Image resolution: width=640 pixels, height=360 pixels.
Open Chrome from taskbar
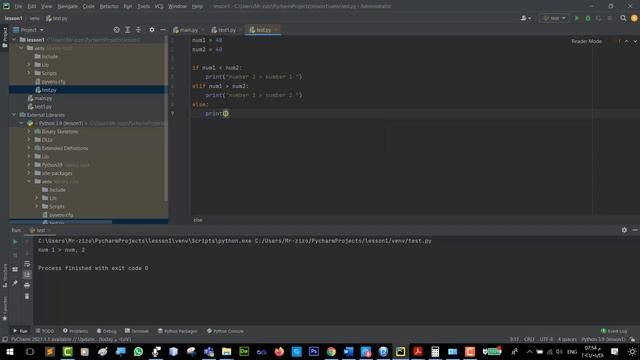331,352
